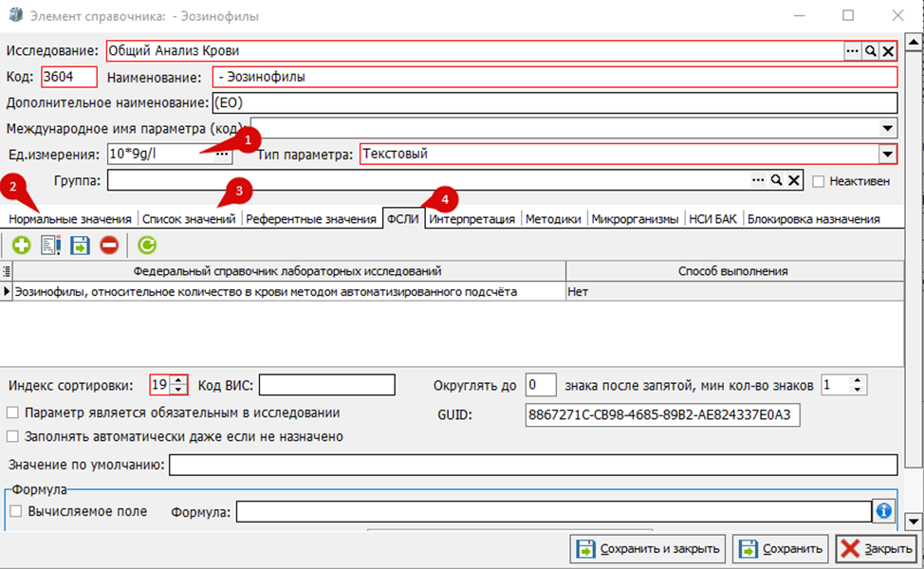Click the save record floppy icon in the toolbar

80,245
